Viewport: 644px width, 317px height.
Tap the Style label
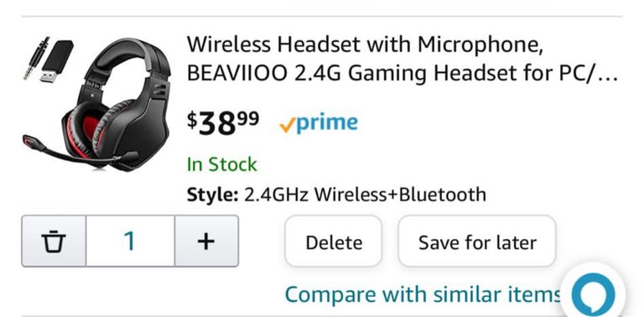point(212,195)
